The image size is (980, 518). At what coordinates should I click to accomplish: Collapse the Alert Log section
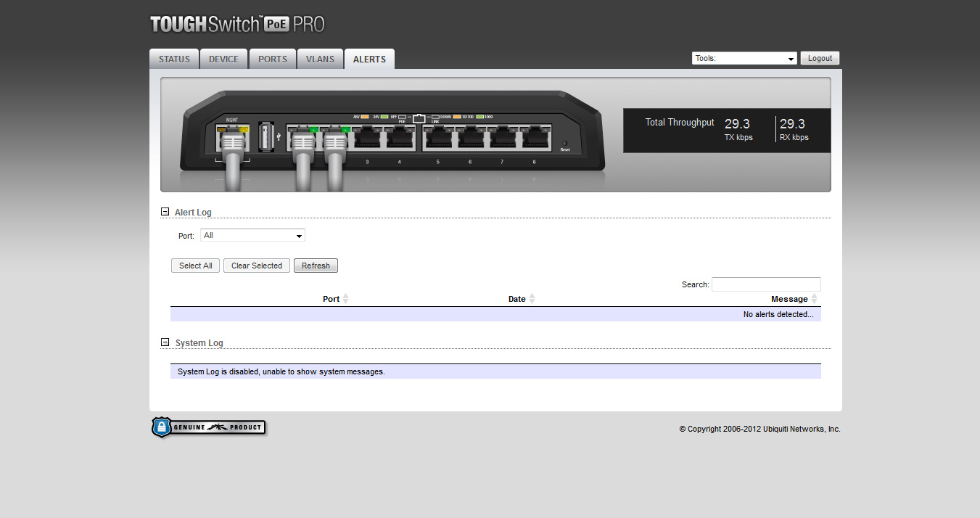pos(165,213)
